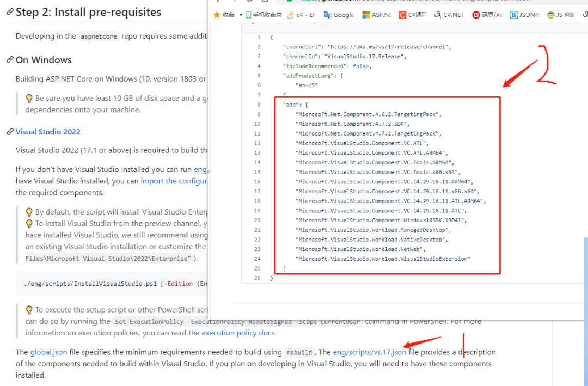Image resolution: width=588 pixels, height=386 pixels.
Task: Click the Microsoft.Net.Component.4.6.2.TargetingPack line
Action: [x=369, y=114]
